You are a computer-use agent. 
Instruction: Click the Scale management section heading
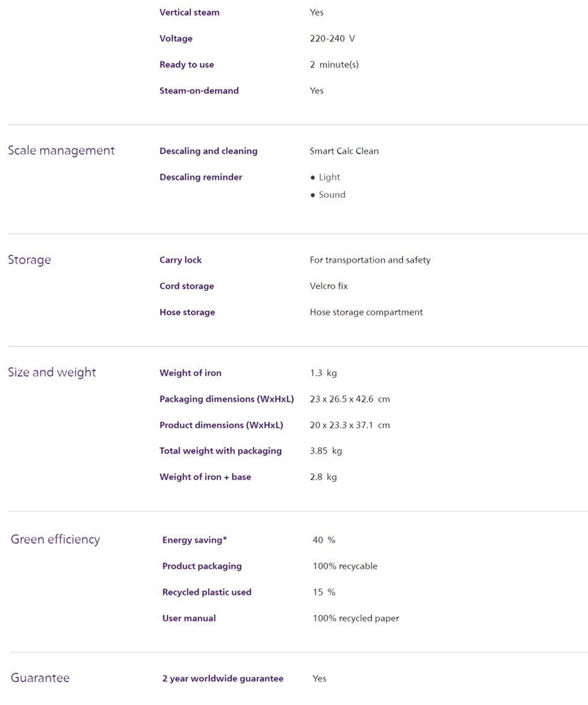[x=61, y=150]
